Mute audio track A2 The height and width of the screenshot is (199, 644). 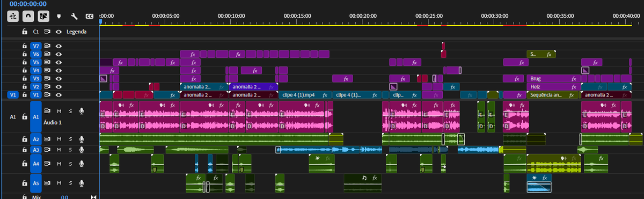(x=60, y=139)
